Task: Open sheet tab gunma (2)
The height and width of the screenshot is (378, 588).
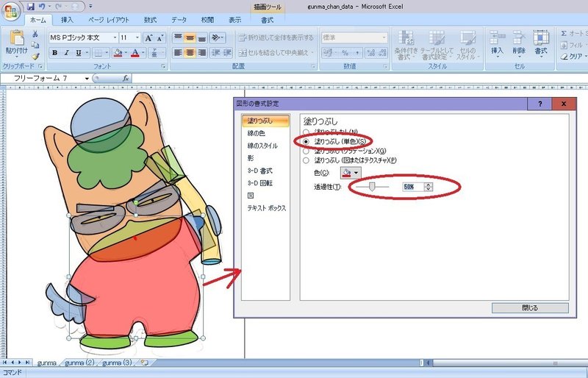Action: coord(79,363)
